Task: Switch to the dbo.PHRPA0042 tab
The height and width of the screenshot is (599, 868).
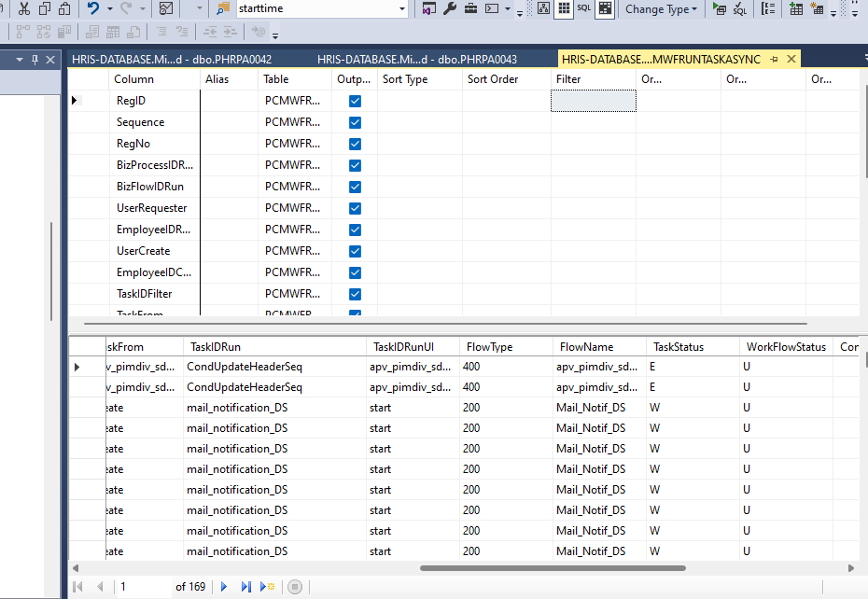Action: (x=172, y=59)
